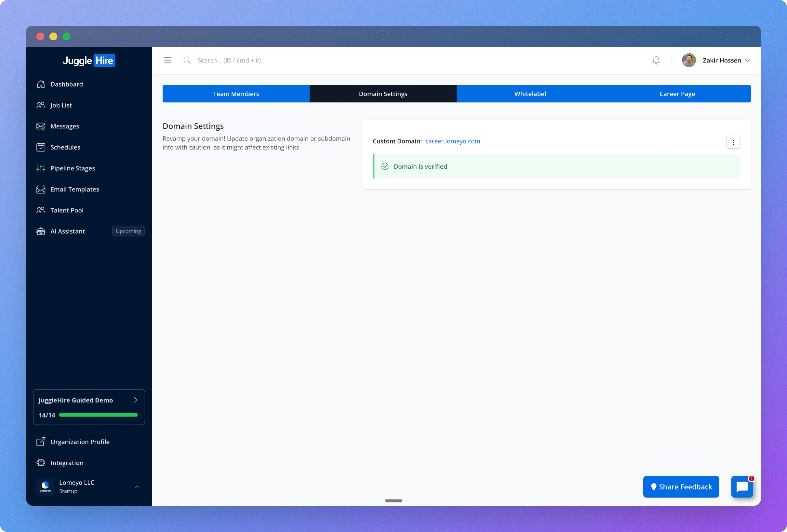Switch to the Whitelabel tab
This screenshot has width=787, height=532.
pos(530,93)
